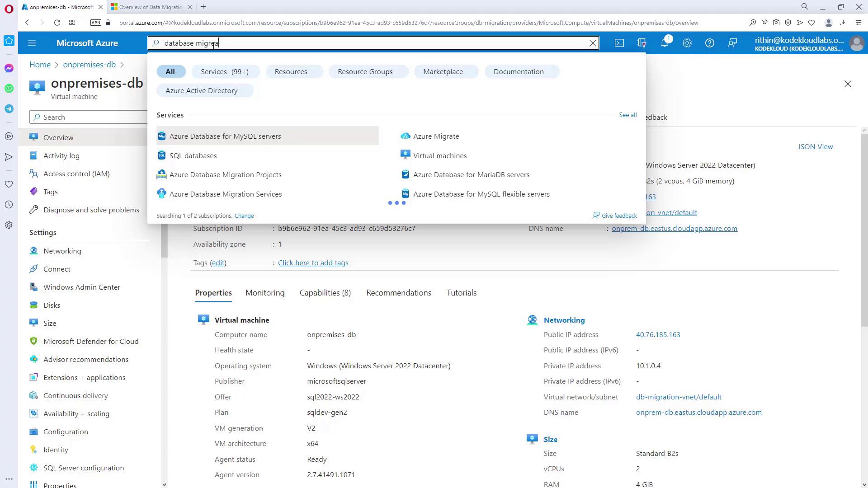Open Networking in the Settings menu
The height and width of the screenshot is (488, 868).
pos(62,251)
